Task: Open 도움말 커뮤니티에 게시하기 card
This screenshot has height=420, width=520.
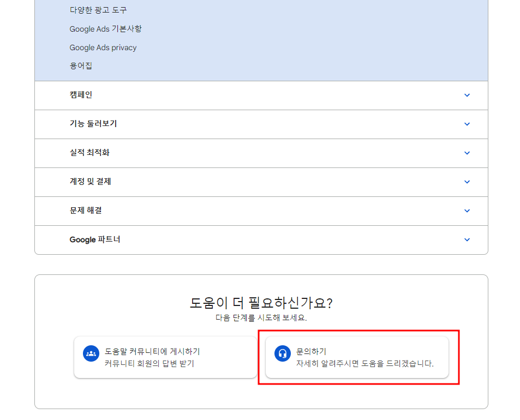Action: (x=165, y=357)
